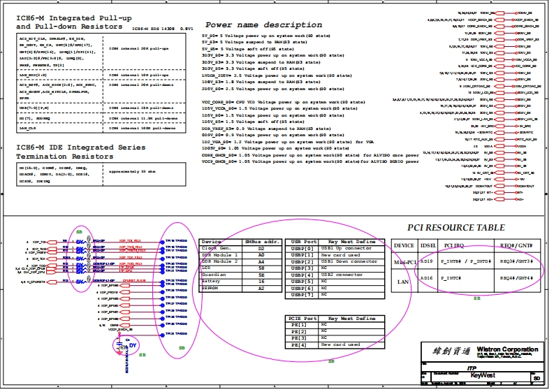Select the KeyWest document name field
This screenshot has width=554, height=392.
tap(482, 375)
